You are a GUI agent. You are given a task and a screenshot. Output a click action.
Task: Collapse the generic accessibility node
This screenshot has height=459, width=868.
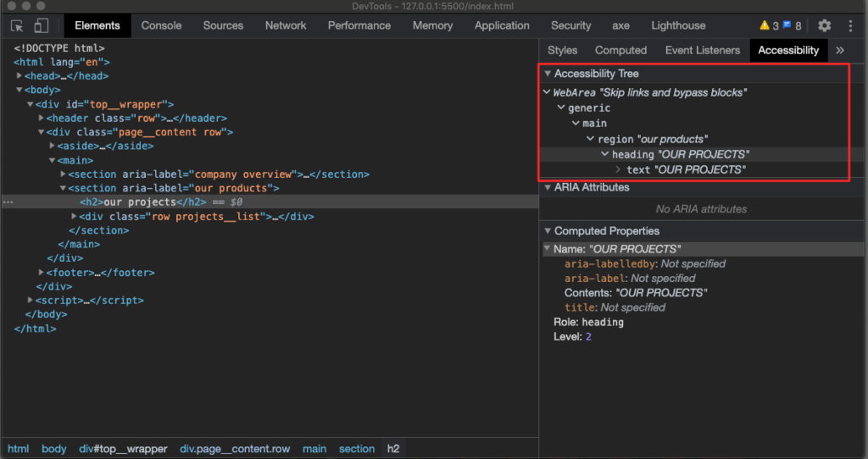coord(561,108)
